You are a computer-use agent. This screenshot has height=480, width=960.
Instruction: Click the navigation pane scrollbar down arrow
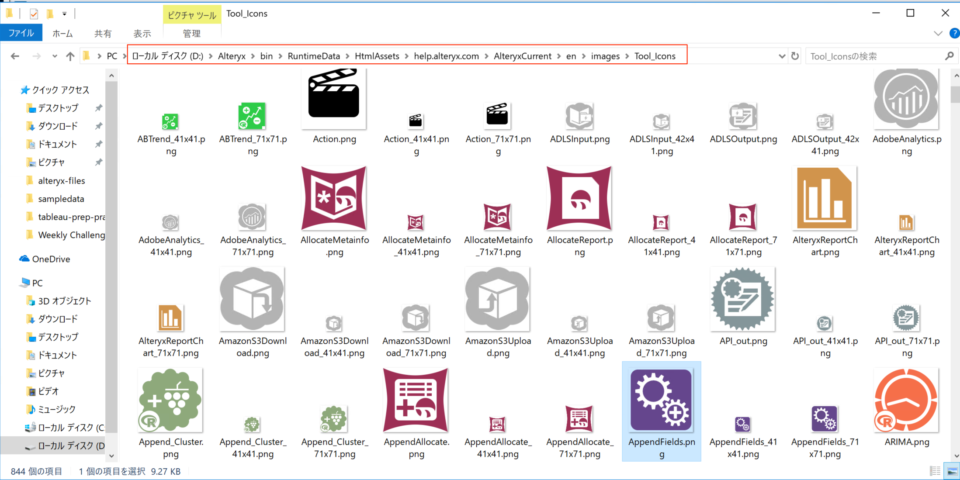point(111,456)
